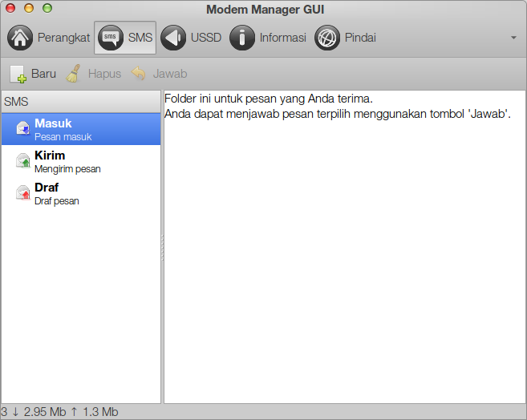
Task: Click the pane splitter handle
Action: (162, 248)
